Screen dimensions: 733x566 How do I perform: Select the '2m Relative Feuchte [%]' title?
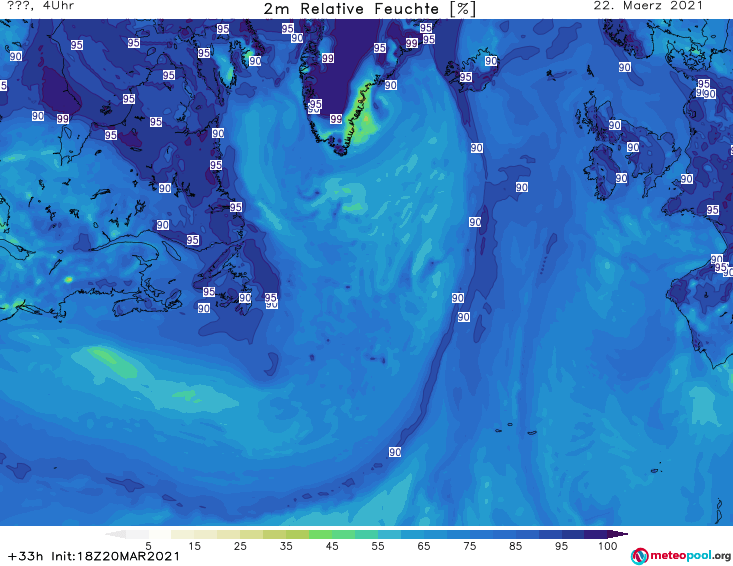point(369,9)
